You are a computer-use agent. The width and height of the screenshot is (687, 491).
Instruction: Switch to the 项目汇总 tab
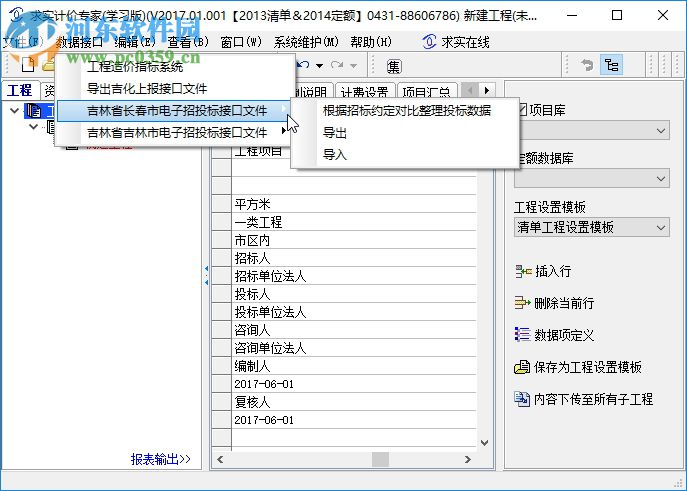pos(427,91)
